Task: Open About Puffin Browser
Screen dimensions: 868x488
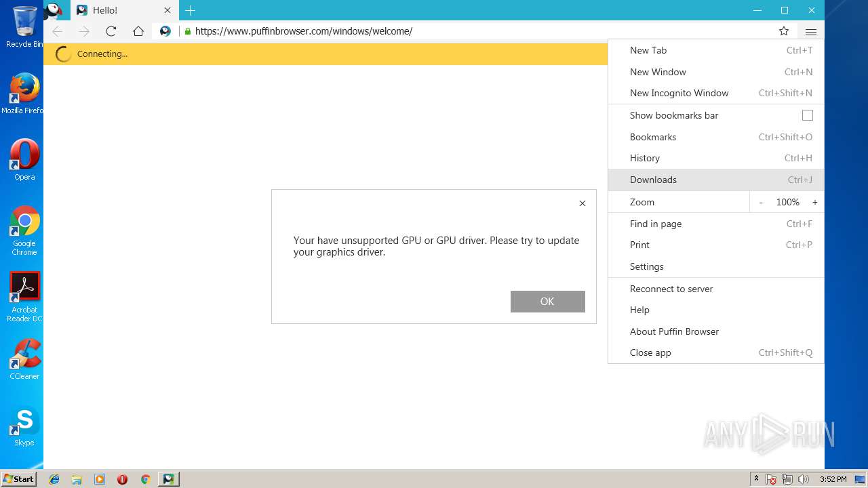Action: (716, 331)
